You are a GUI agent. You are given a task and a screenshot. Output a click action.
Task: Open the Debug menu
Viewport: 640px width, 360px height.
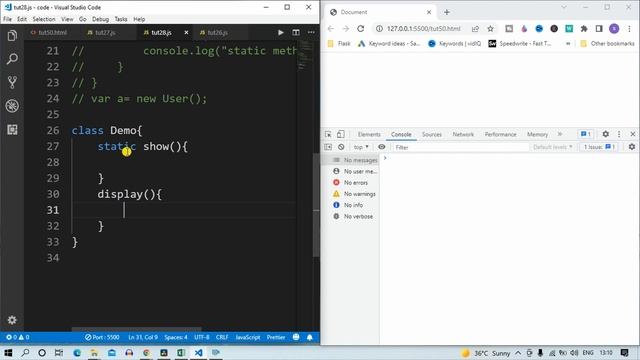(100, 19)
